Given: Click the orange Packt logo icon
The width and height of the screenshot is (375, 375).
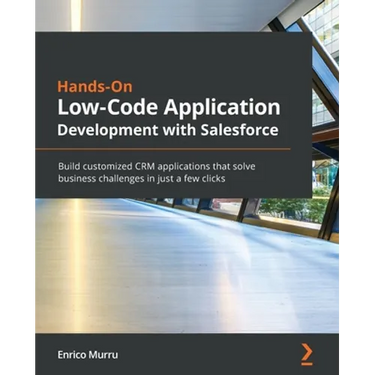Looking at the screenshot, I should 307,353.
